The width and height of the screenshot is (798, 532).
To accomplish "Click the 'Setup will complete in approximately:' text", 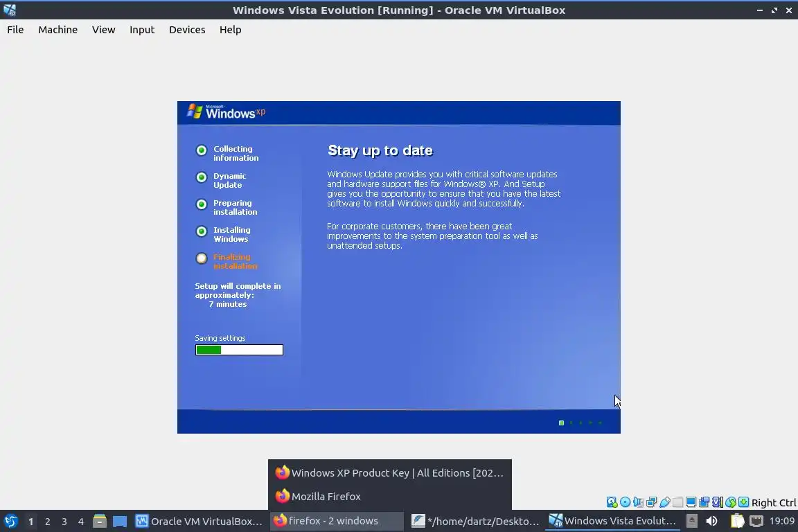I will (x=238, y=291).
